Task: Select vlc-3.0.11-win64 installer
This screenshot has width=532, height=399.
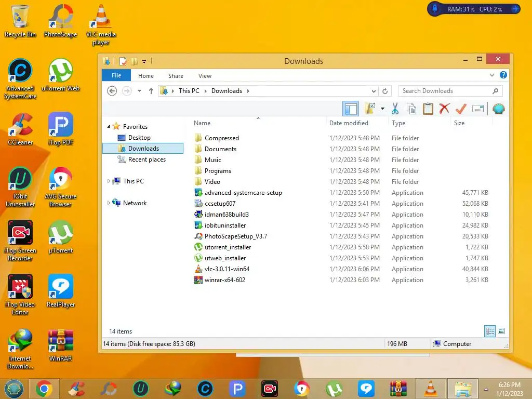Action: [x=227, y=269]
